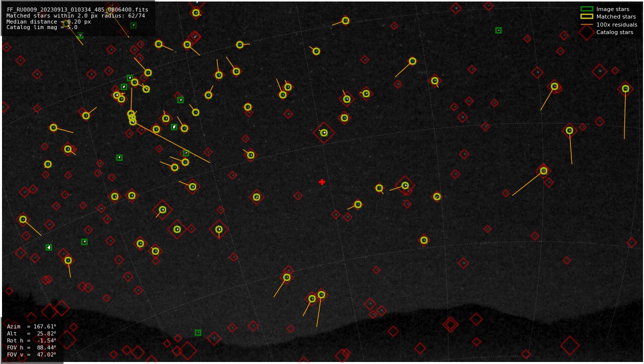Image resolution: width=644 pixels, height=364 pixels.
Task: Click the orange 100x residuals legend line
Action: click(586, 25)
